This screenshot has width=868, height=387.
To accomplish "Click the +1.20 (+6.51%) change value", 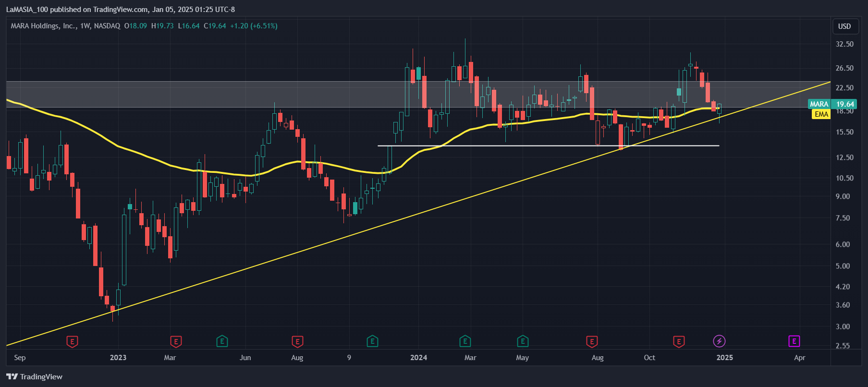I will [254, 26].
